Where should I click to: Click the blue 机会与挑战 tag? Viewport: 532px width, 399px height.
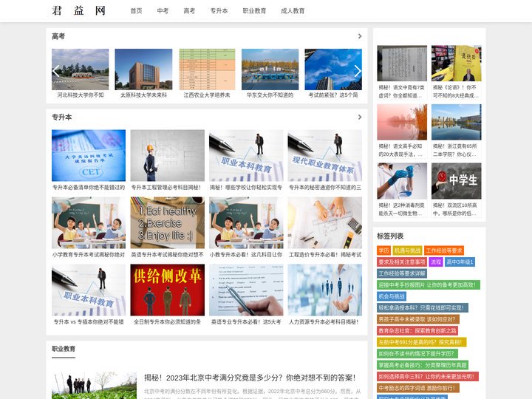click(x=392, y=296)
